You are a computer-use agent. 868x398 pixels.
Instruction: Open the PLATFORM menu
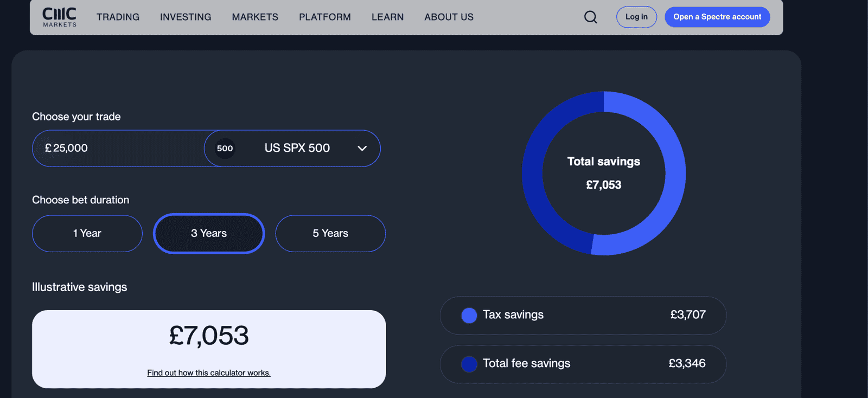pyautogui.click(x=325, y=17)
